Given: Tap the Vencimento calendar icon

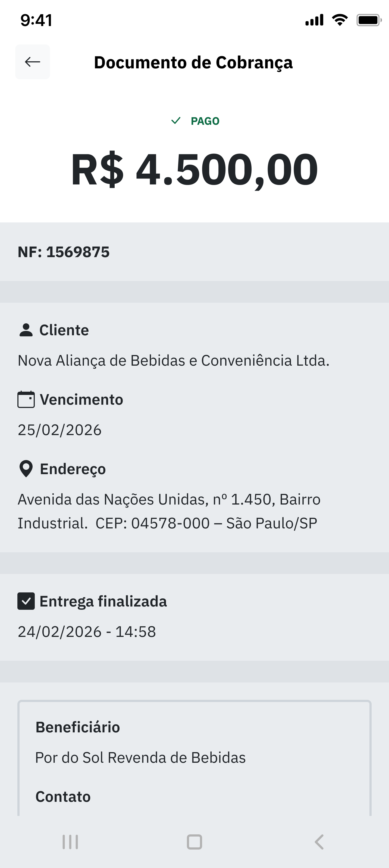Looking at the screenshot, I should click(26, 400).
